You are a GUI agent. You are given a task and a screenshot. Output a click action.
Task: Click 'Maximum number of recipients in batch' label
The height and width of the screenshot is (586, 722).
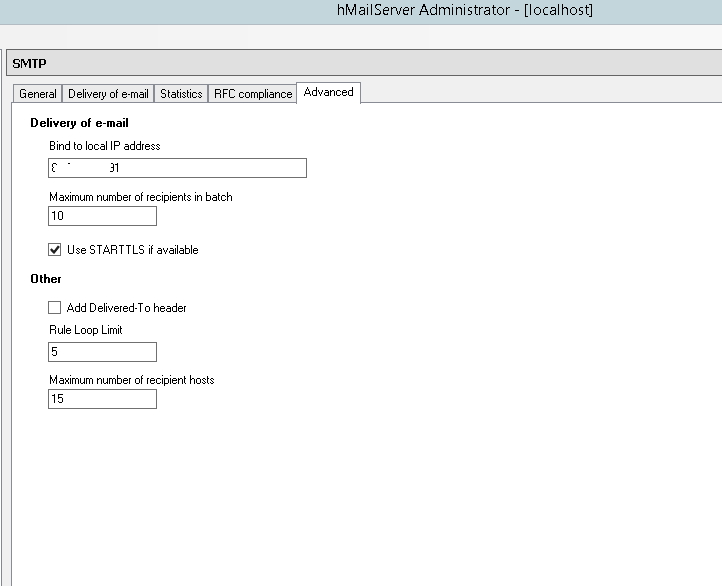click(x=140, y=197)
